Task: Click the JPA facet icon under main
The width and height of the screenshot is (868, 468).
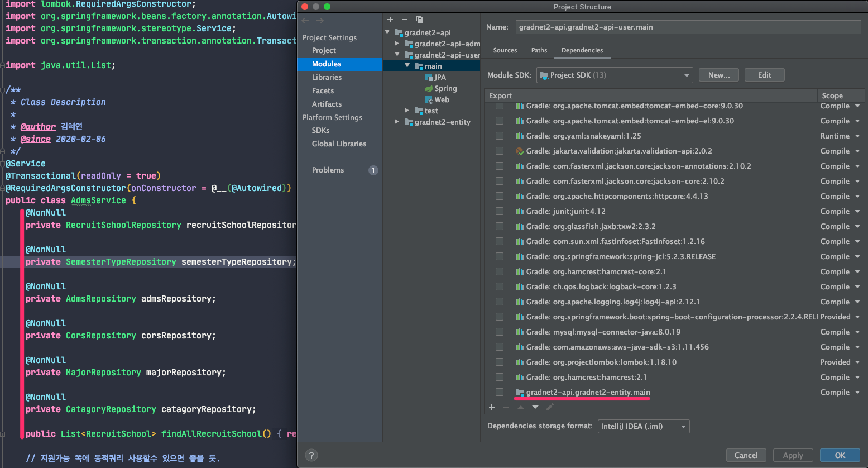Action: tap(429, 77)
